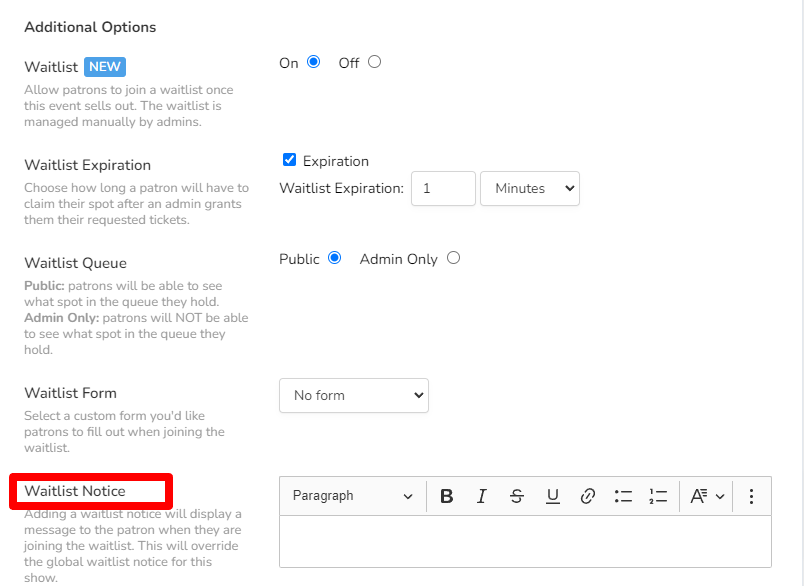The image size is (804, 586).
Task: Apply bold formatting in the notice editor
Action: tap(446, 495)
